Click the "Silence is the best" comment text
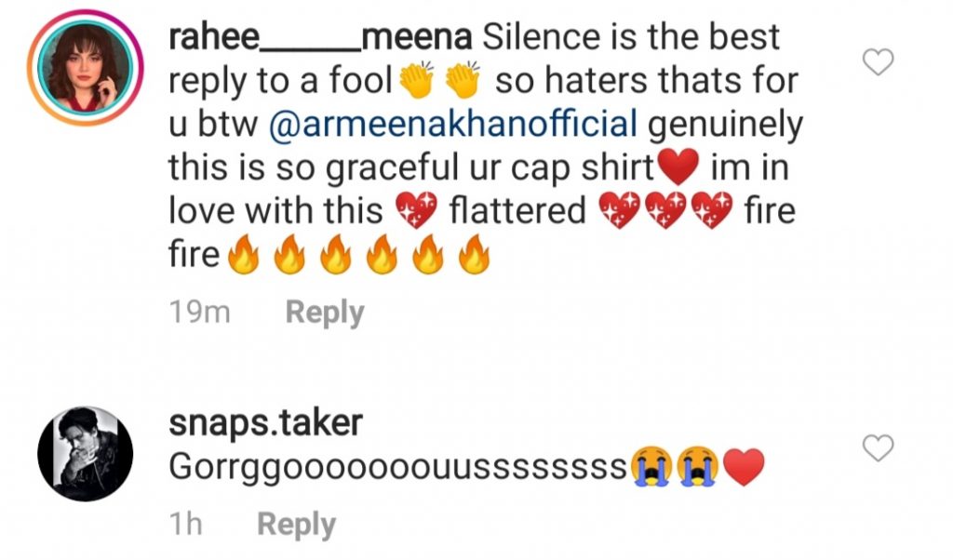Screen dimensions: 953x560 pyautogui.click(x=629, y=38)
